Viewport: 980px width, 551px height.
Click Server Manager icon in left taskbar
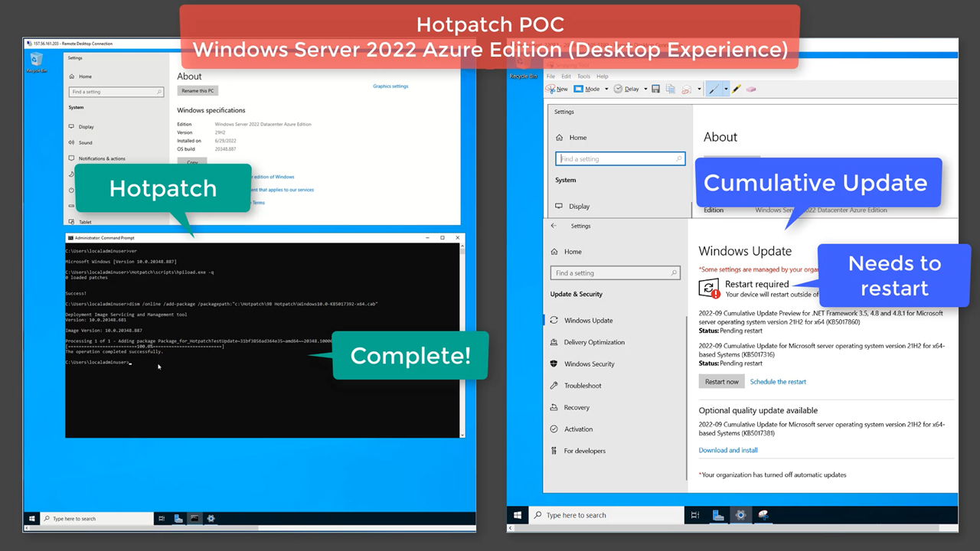coord(178,518)
